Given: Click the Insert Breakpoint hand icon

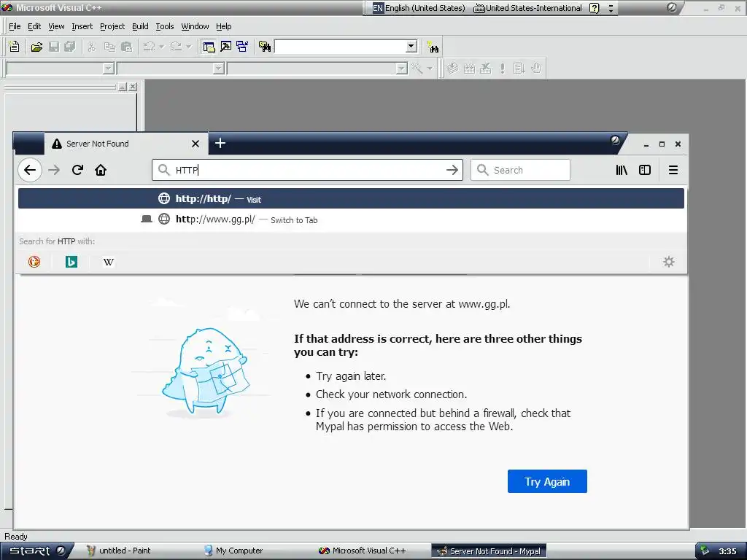Looking at the screenshot, I should tap(536, 69).
